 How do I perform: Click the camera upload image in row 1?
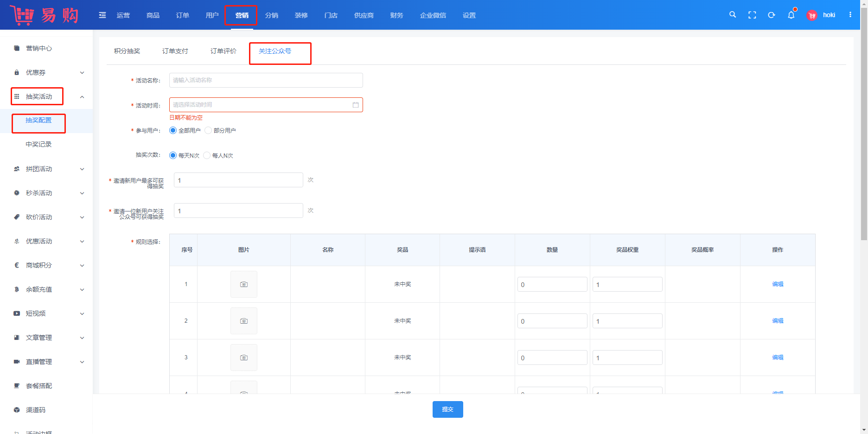click(243, 284)
